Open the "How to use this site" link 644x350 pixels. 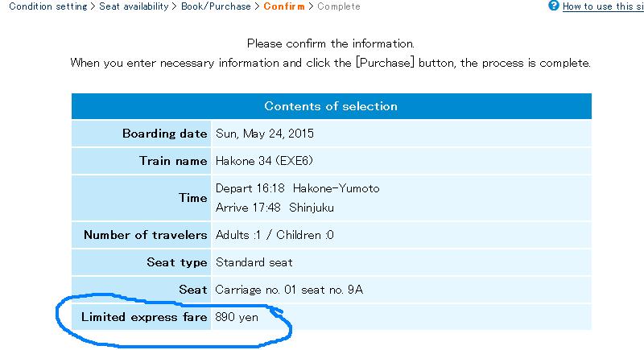point(602,6)
